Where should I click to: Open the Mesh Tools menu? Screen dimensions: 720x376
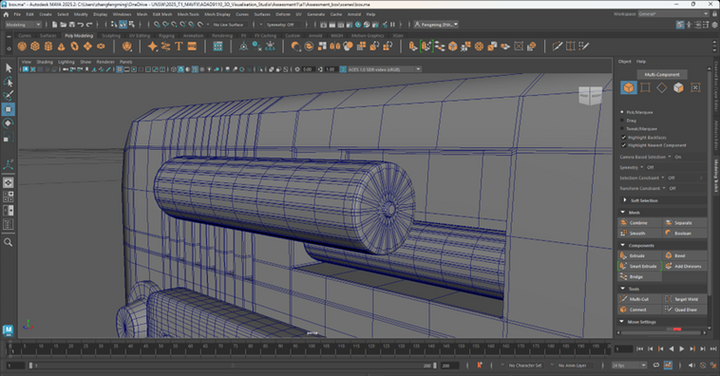[188, 14]
